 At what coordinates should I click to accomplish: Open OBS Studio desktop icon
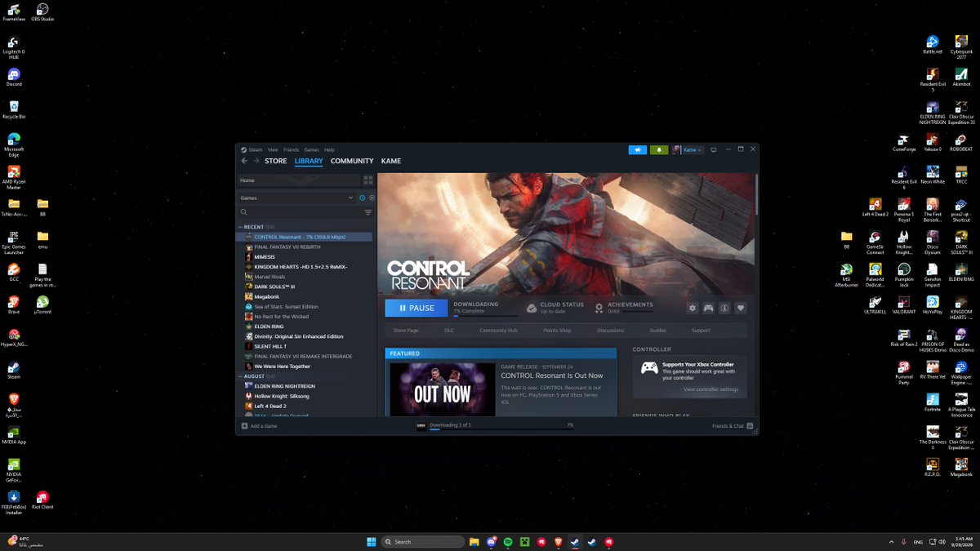42,11
